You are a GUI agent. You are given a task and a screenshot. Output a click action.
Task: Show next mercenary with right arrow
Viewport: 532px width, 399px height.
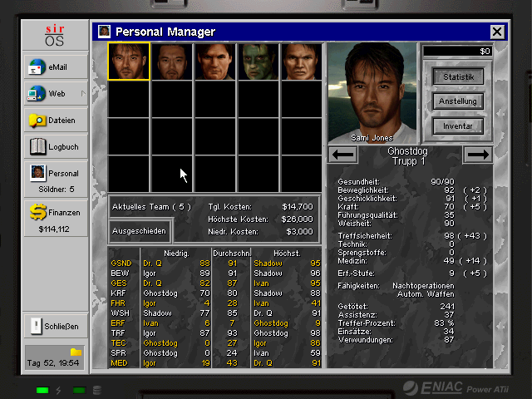tap(477, 155)
